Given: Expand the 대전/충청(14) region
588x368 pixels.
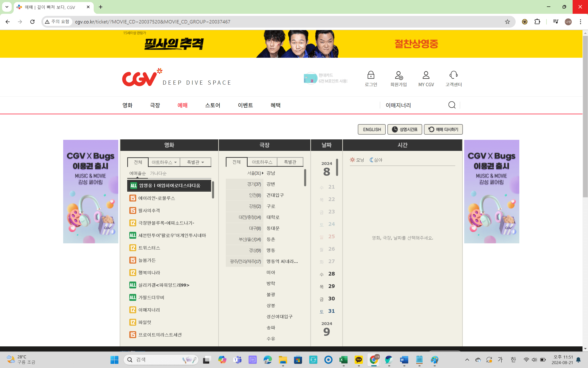Looking at the screenshot, I should [244, 217].
